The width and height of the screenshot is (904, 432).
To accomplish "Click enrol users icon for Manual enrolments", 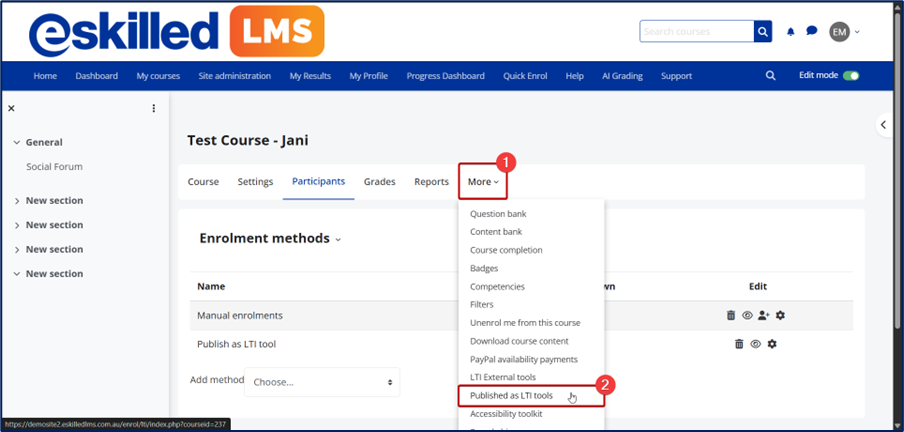I will pos(764,315).
